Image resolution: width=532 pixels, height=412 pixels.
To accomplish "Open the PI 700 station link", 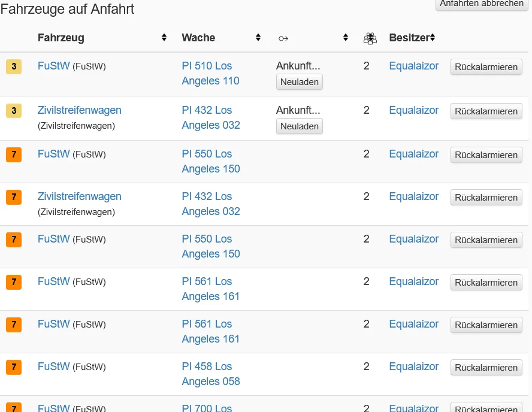I will 207,408.
